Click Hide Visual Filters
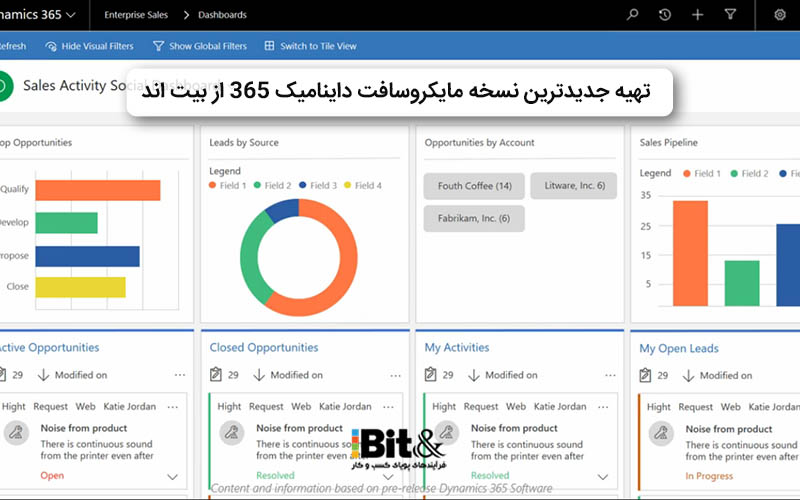The image size is (800, 500). (x=89, y=46)
